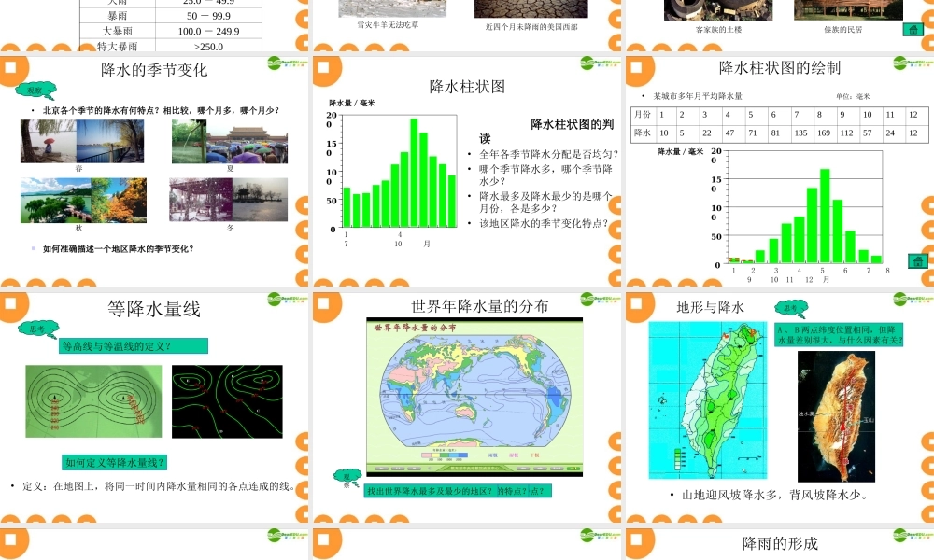Open the 降雨的形成 slide by its title
Viewport: 934px width, 560px height.
[x=780, y=543]
